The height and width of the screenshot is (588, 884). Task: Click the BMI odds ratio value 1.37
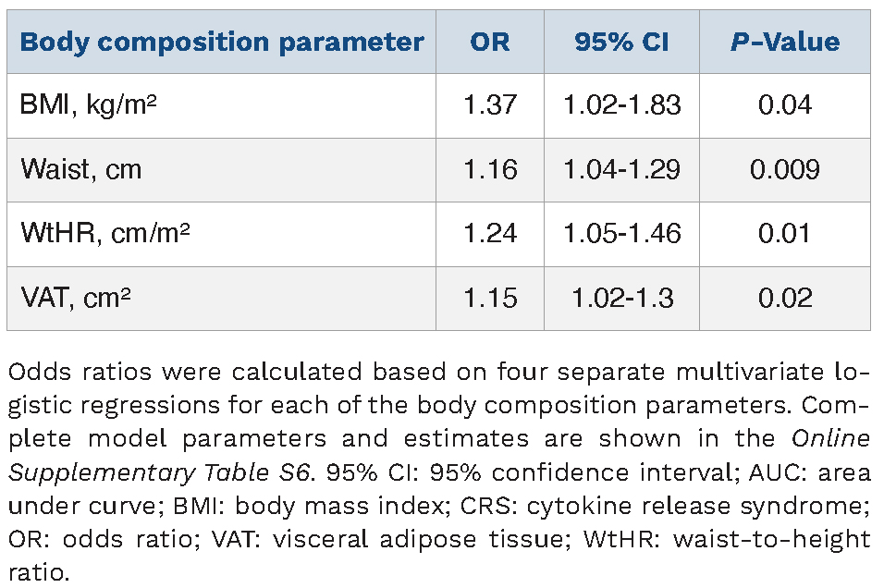(490, 105)
